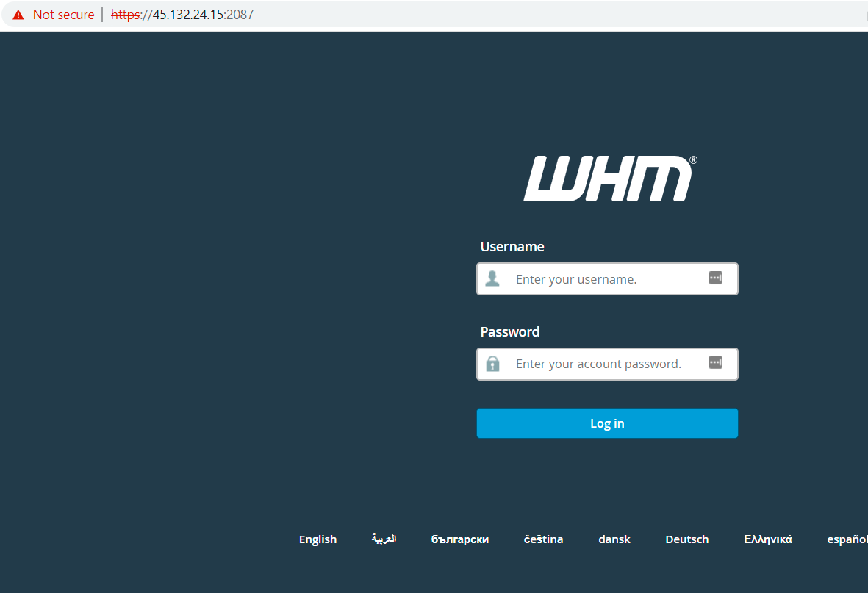This screenshot has height=593, width=868.
Task: Switch language to dansk
Action: tap(614, 539)
